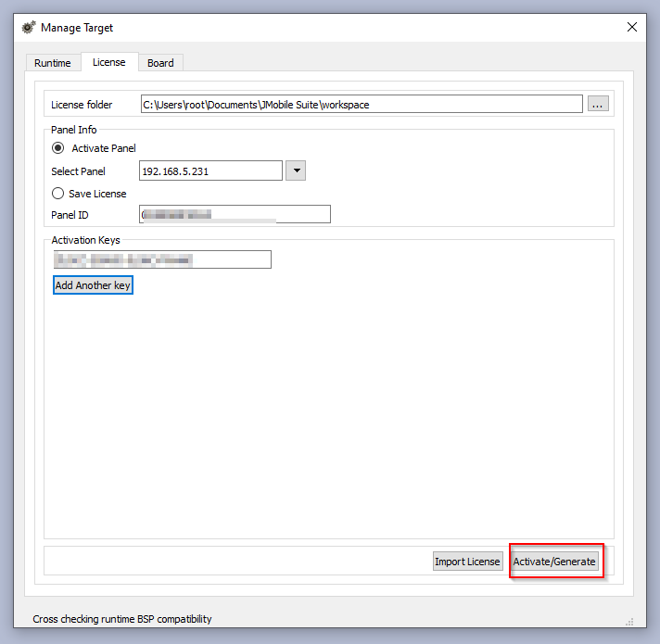Click the activation key entry field
The width and height of the screenshot is (660, 644).
[x=162, y=259]
